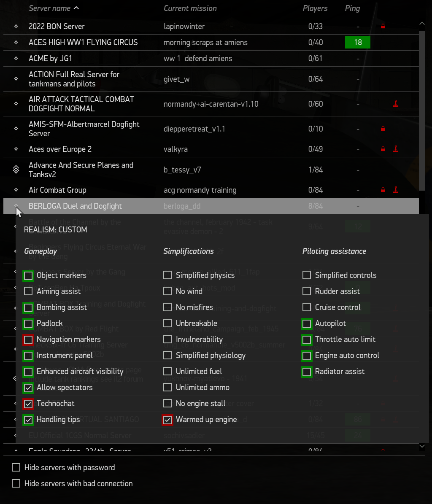Click the chevron realism icon for Advance And Secure
Image resolution: width=432 pixels, height=504 pixels.
(x=16, y=170)
